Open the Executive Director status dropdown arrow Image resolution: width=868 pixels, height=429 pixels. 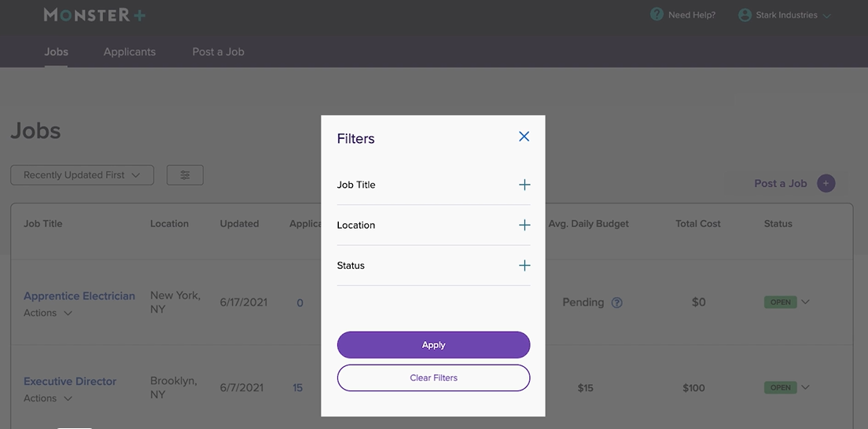[805, 387]
